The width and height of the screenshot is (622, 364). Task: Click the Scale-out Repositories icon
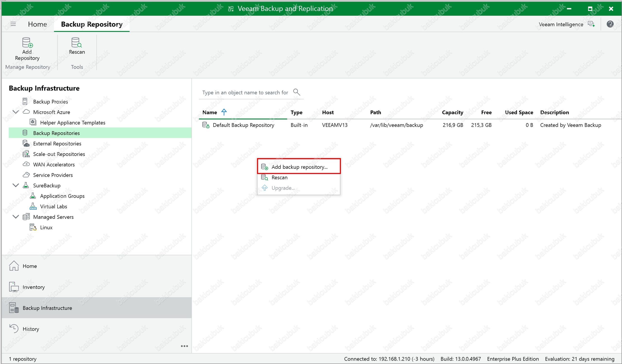click(x=26, y=154)
